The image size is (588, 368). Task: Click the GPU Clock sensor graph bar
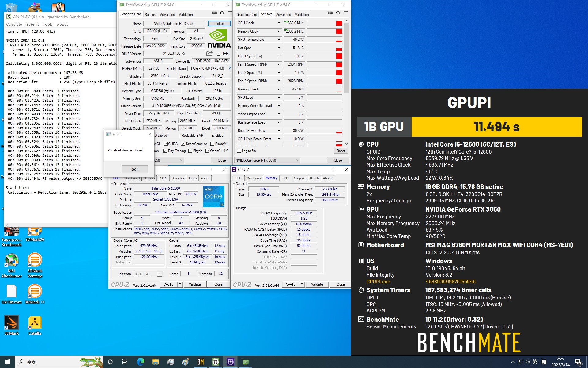coord(324,23)
